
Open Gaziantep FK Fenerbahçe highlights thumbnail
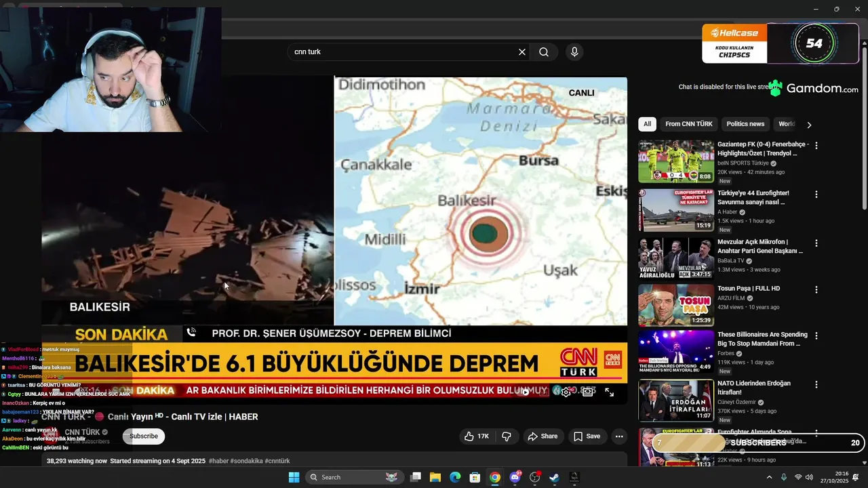coord(675,161)
